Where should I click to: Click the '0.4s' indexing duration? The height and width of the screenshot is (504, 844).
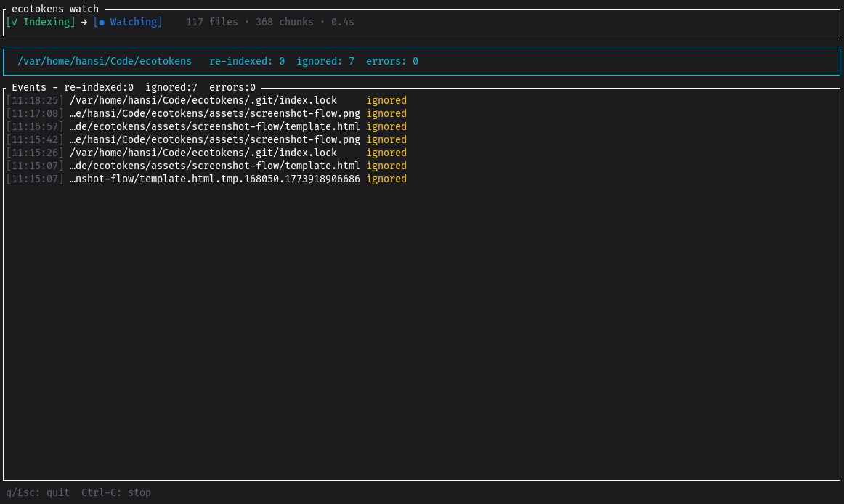pos(343,22)
